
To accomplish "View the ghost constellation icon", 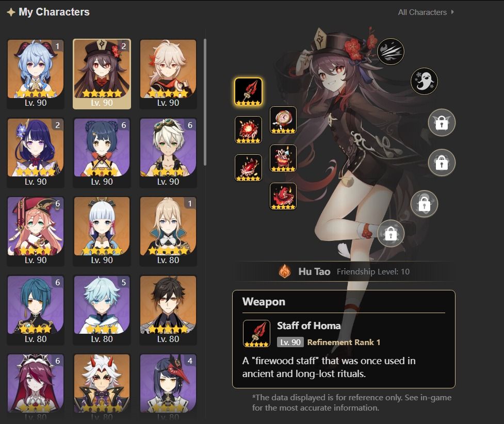I will pyautogui.click(x=424, y=81).
